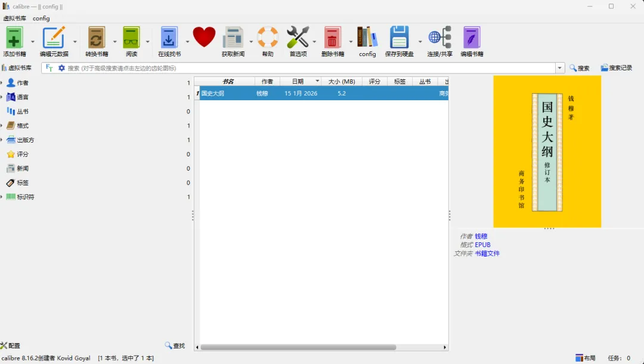Open Saved searches (搜索记录) button
This screenshot has width=644, height=364.
pyautogui.click(x=617, y=68)
